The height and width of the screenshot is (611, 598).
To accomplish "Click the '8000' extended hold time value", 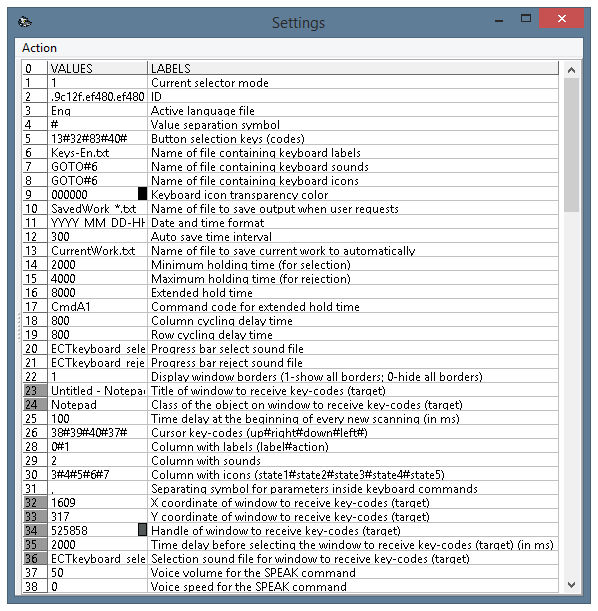I will point(97,293).
